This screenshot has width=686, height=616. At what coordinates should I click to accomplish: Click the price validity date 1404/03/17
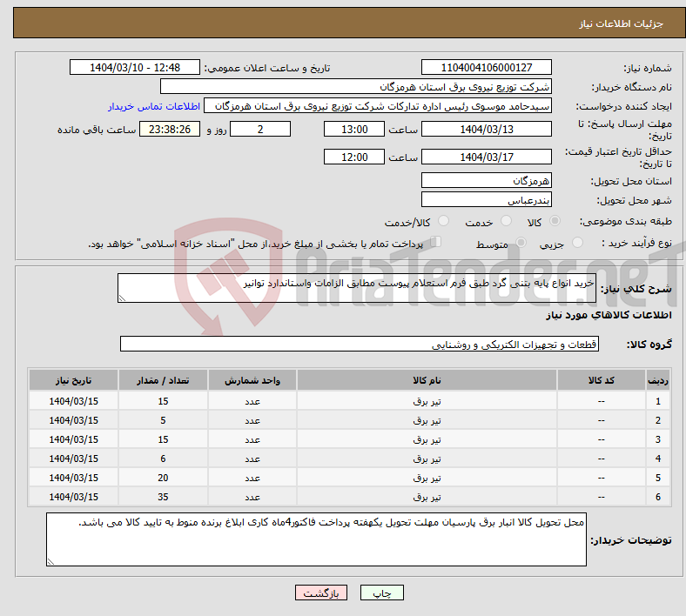tap(486, 157)
